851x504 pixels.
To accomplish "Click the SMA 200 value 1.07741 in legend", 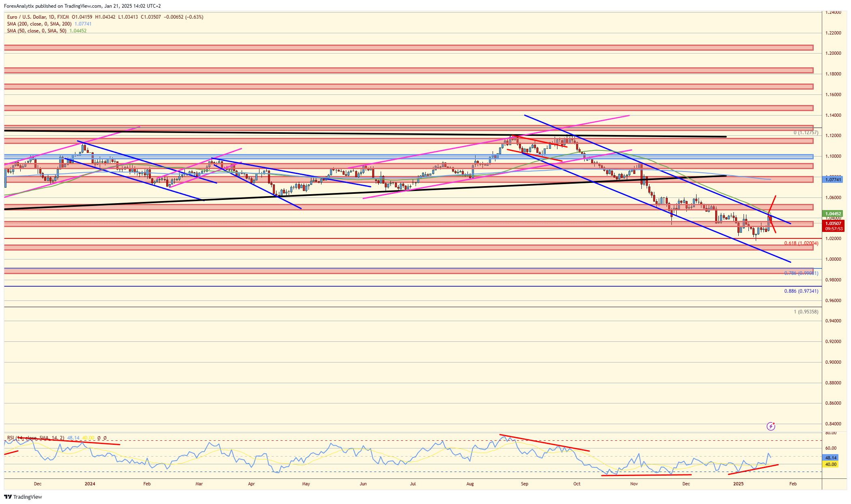I will (83, 24).
